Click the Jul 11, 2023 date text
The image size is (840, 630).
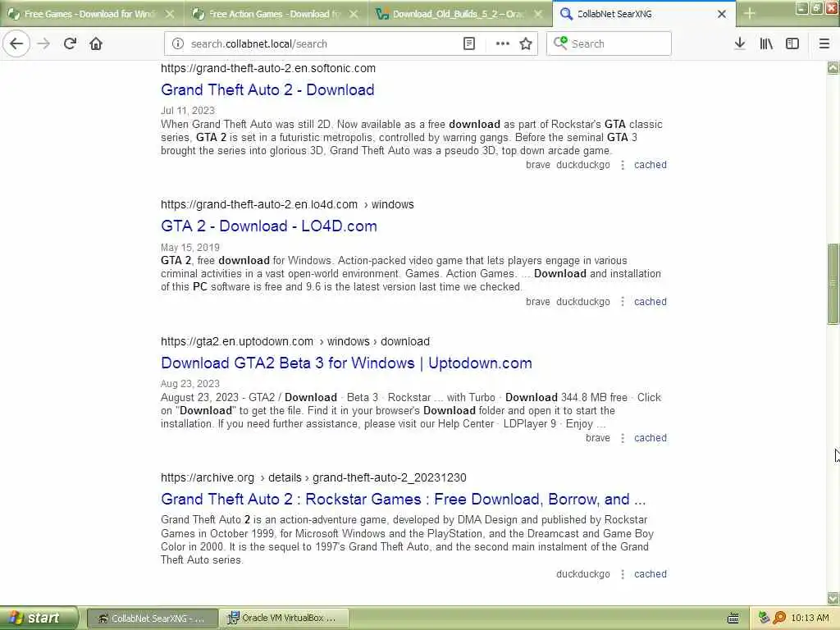(x=188, y=111)
